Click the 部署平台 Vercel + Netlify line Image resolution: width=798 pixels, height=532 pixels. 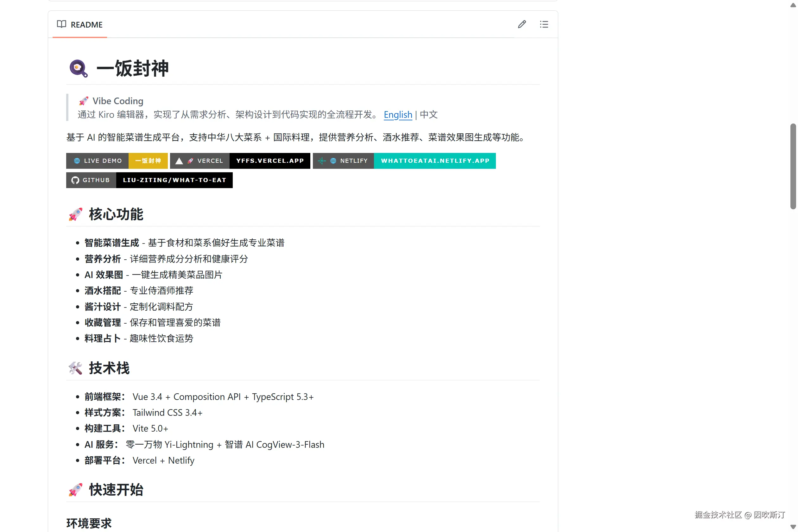coord(139,461)
